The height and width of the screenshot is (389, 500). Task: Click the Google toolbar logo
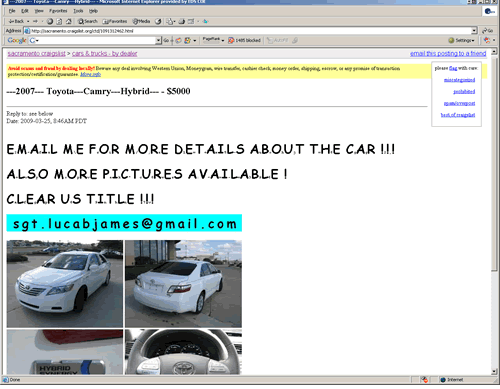[17, 40]
